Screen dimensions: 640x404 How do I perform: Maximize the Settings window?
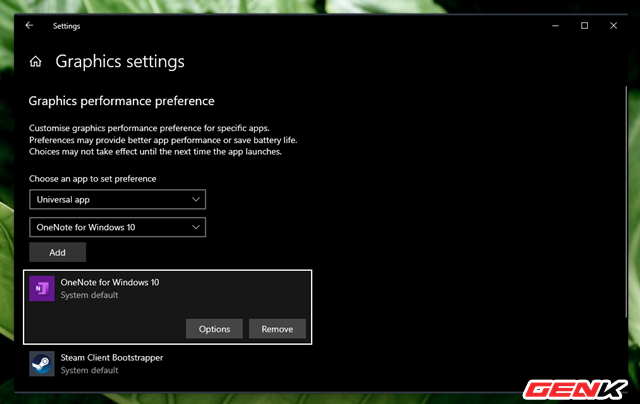(x=584, y=26)
